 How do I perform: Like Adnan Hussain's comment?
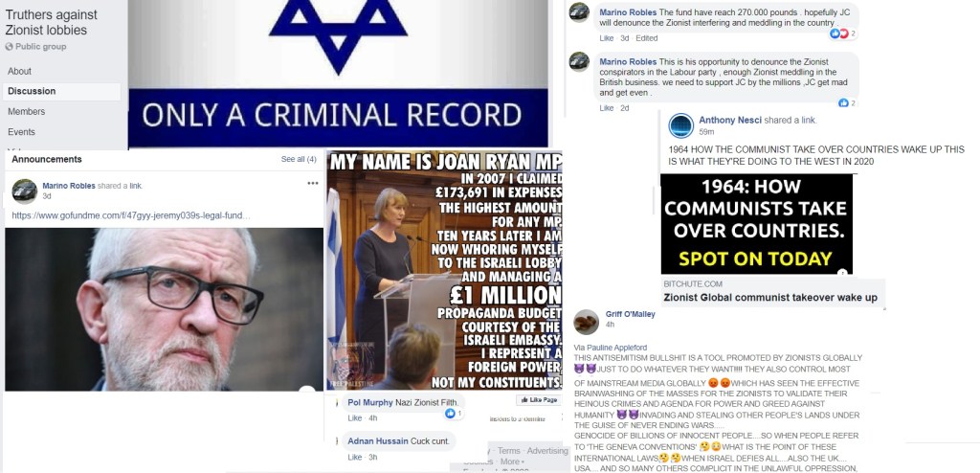pyautogui.click(x=354, y=458)
